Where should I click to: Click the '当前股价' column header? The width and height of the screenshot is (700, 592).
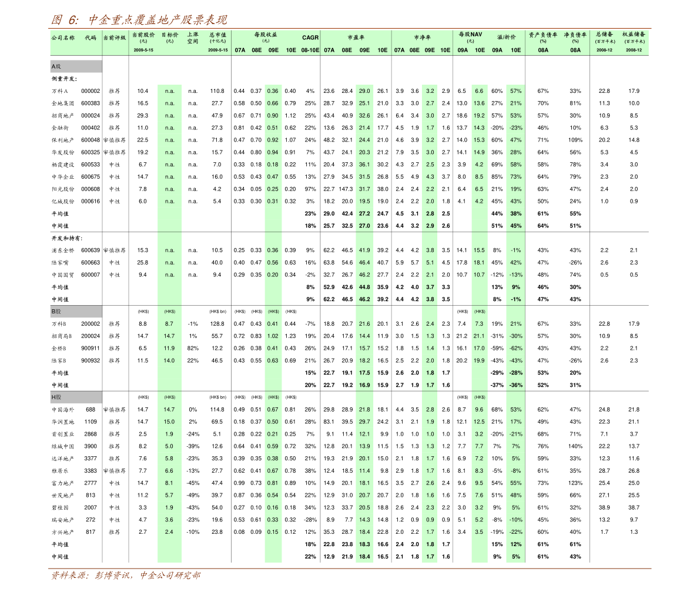143,35
